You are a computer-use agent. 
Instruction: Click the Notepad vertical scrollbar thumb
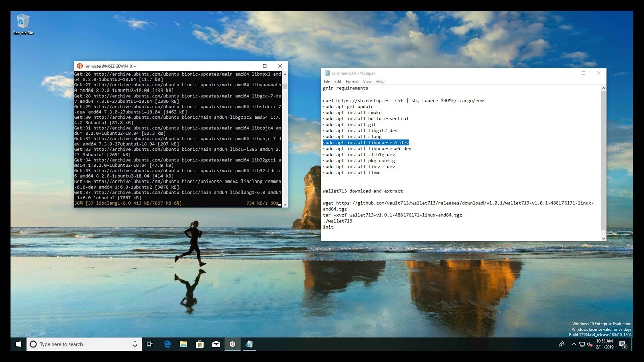coord(603,160)
